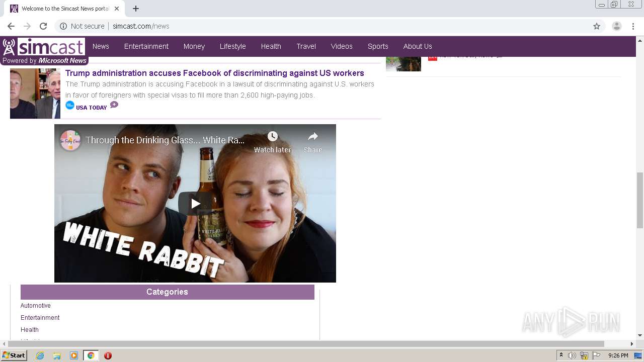The height and width of the screenshot is (362, 644).
Task: Reload the Simcast page
Action: 43,26
